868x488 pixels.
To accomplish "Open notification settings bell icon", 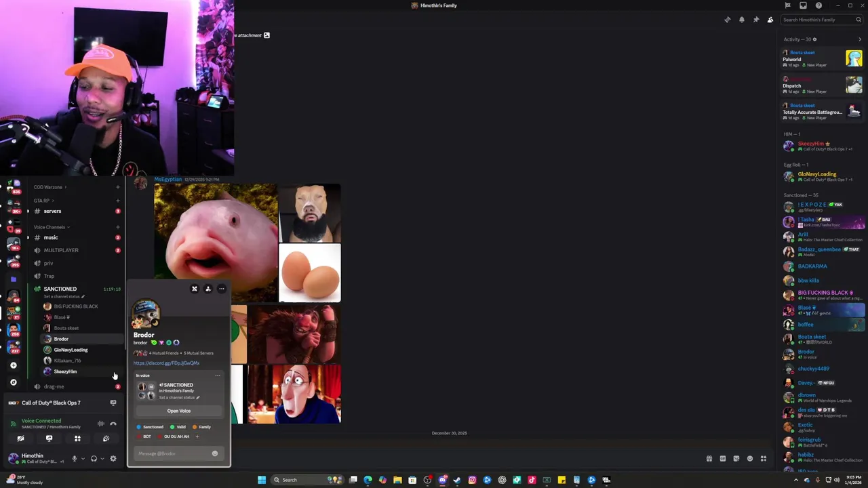I will coord(742,20).
